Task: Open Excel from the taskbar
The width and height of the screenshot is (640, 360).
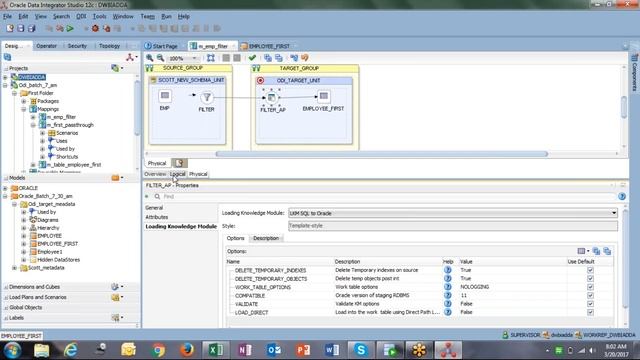Action: (216, 350)
